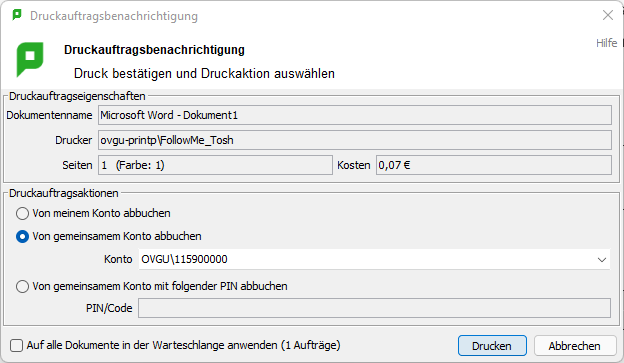Image resolution: width=624 pixels, height=363 pixels.
Task: Click the 'Druck bestätigen und Druckaktion auswählen' subtitle
Action: click(x=204, y=74)
